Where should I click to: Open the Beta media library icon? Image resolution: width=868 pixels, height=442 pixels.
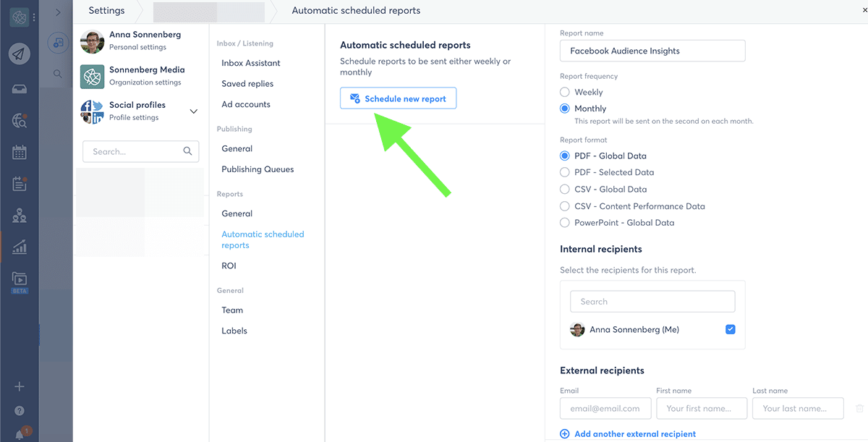pos(20,279)
